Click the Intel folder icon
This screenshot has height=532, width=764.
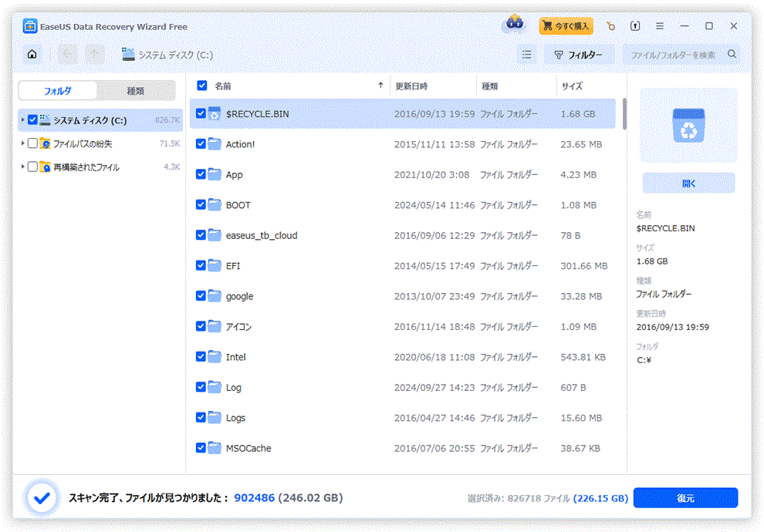[x=215, y=357]
